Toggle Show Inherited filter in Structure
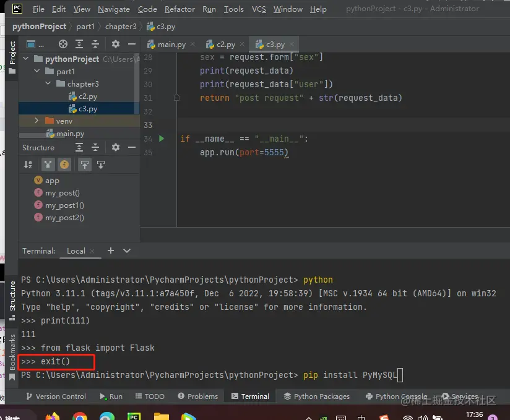Image resolution: width=510 pixels, height=420 pixels. (x=48, y=165)
